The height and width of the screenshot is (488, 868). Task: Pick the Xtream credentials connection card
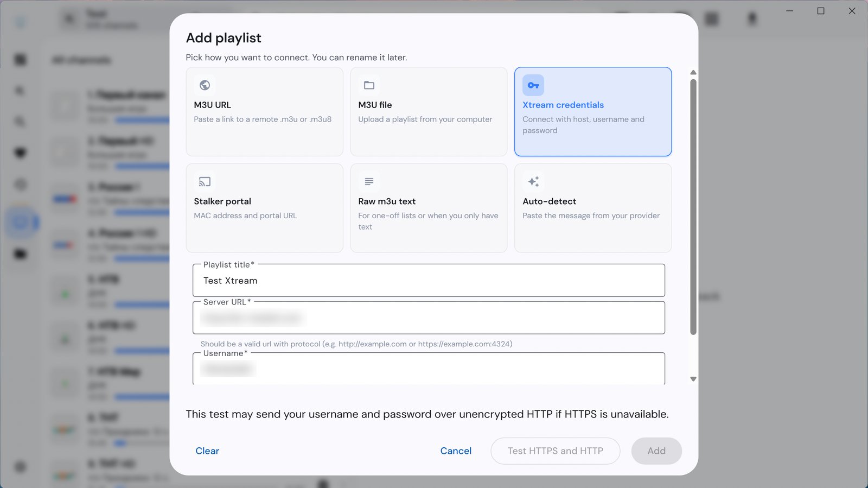pyautogui.click(x=593, y=112)
